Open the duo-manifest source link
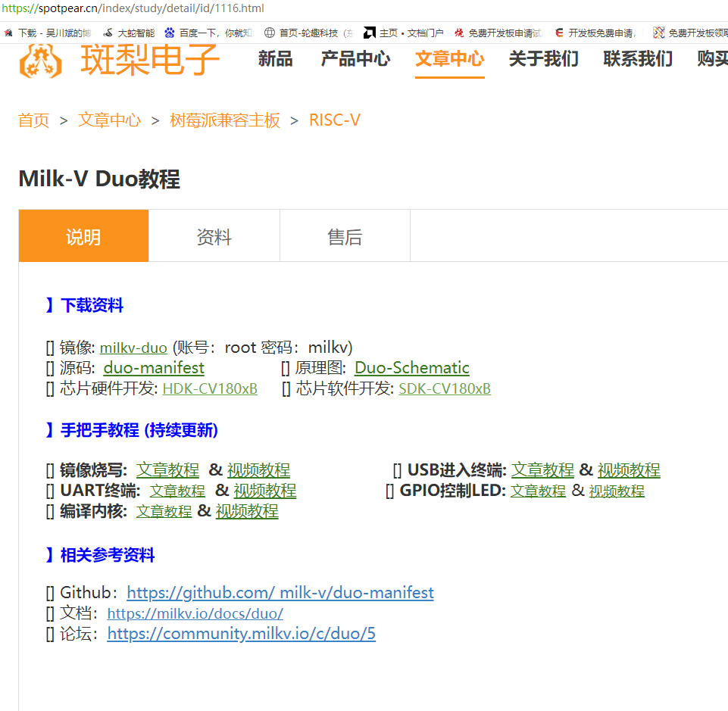The width and height of the screenshot is (728, 711). 154,368
